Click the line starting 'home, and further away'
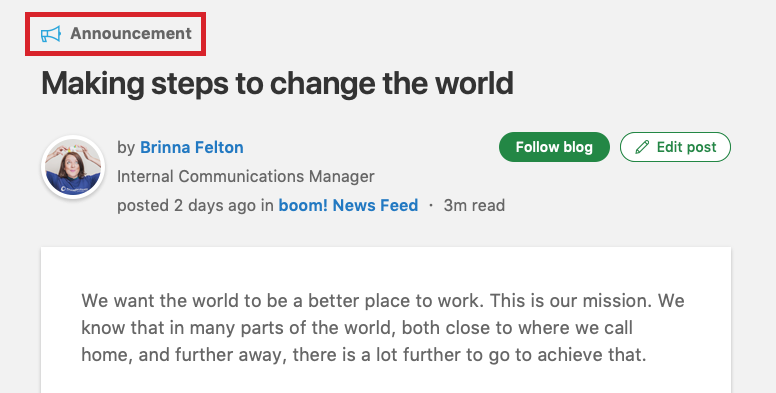 click(x=364, y=354)
